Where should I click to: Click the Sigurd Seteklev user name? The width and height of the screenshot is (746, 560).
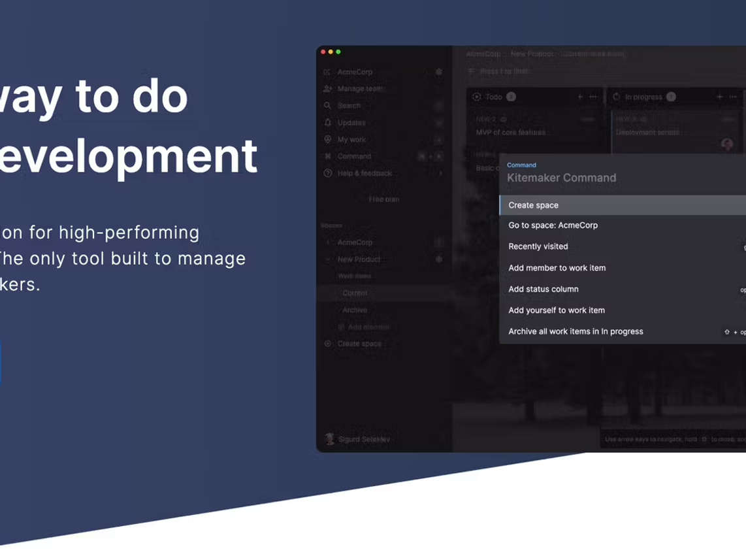point(364,439)
